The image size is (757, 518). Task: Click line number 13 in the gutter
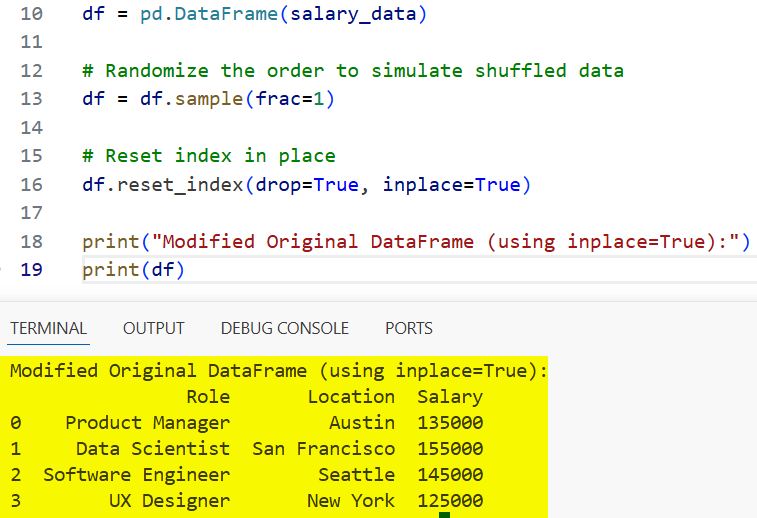31,99
